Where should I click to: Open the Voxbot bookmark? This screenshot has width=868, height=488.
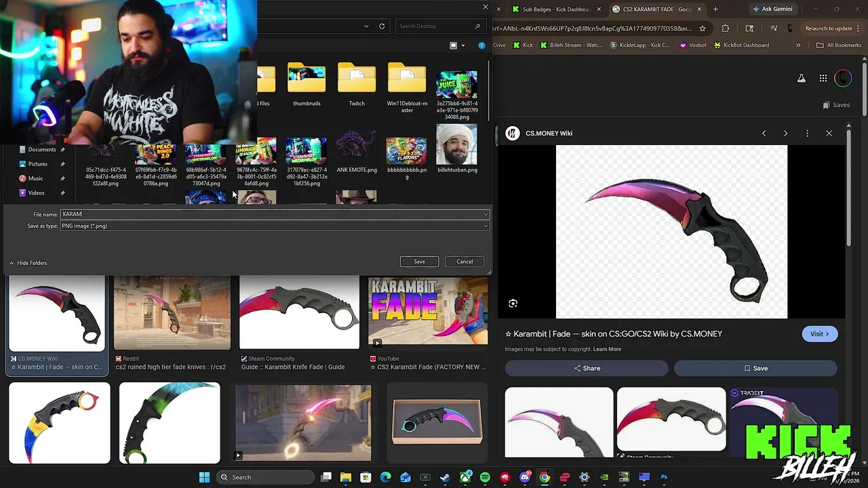coord(692,45)
